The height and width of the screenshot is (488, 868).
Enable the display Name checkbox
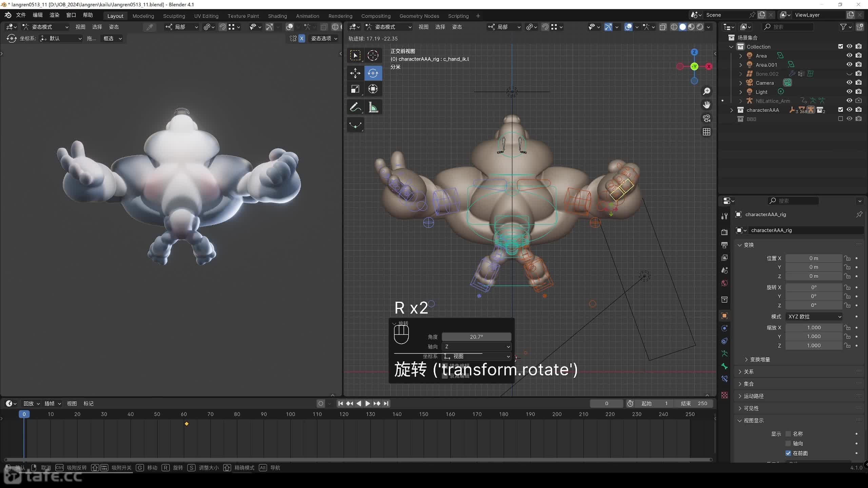(788, 434)
